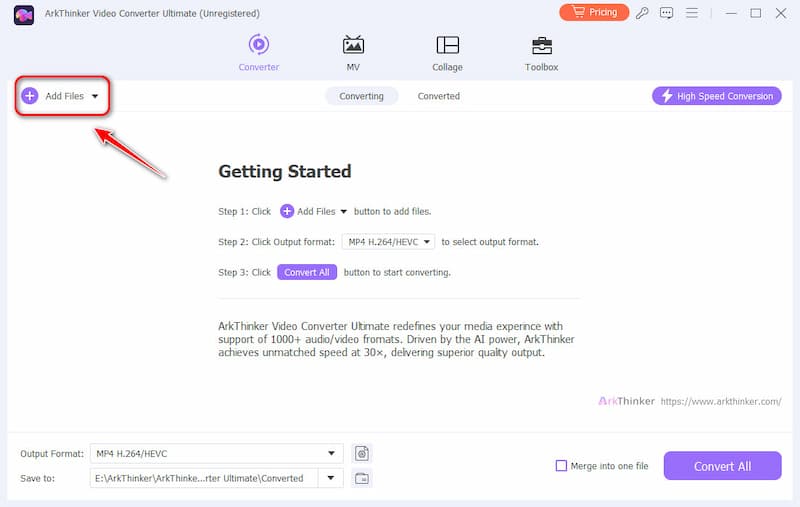Show the Converting list tab
The image size is (800, 507).
click(x=361, y=96)
